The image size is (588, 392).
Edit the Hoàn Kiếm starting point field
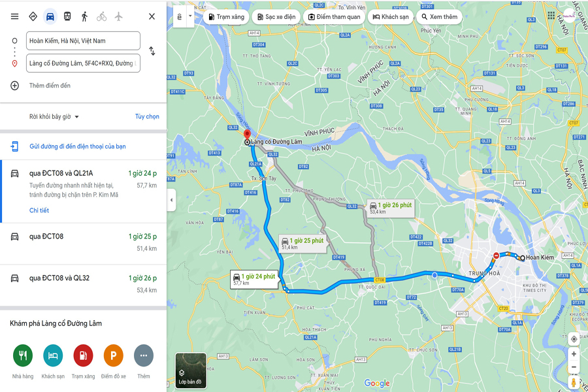(x=83, y=41)
